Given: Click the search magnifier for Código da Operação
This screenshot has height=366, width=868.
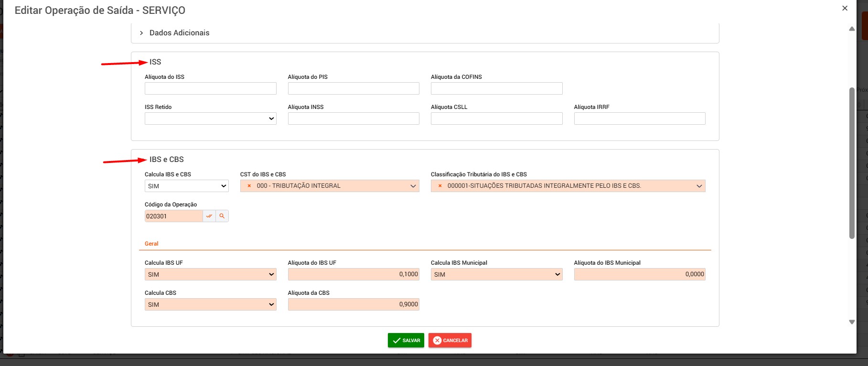Looking at the screenshot, I should tap(222, 216).
